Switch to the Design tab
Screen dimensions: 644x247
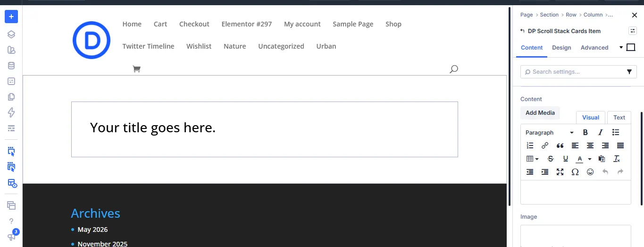point(561,48)
